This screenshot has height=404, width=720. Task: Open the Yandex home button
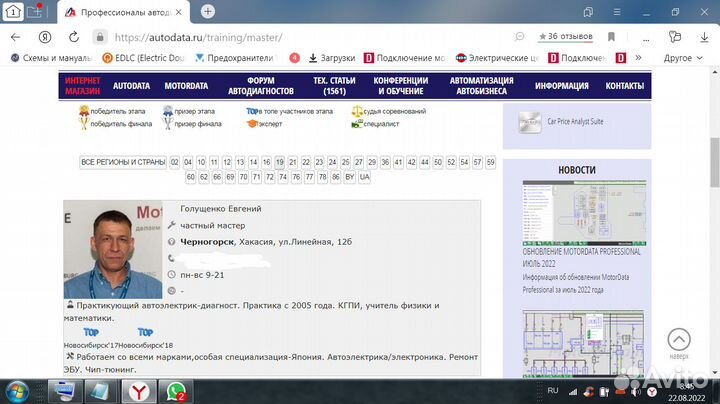(x=45, y=37)
